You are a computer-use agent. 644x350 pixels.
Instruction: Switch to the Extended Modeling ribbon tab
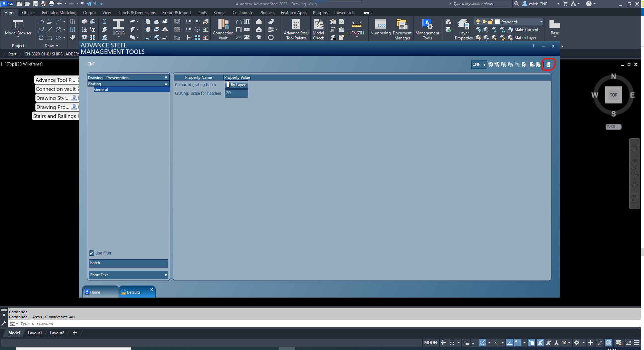tap(59, 13)
